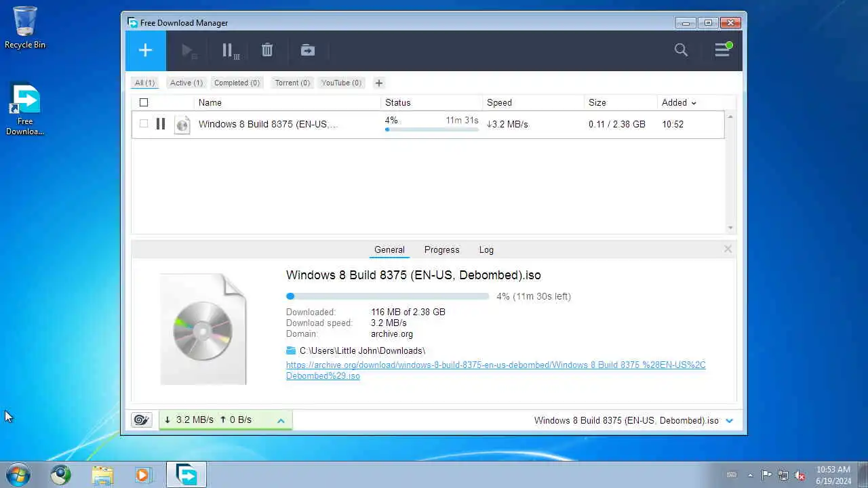Viewport: 868px width, 488px height.
Task: Toggle snail mode icon in status bar
Action: click(x=141, y=420)
